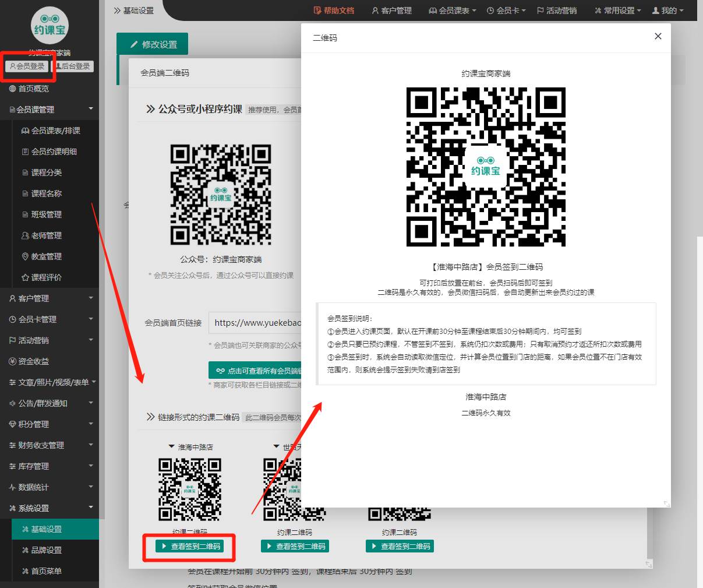Open 活动营销 in top navigation
Viewport: 703px width, 588px height.
pyautogui.click(x=557, y=10)
